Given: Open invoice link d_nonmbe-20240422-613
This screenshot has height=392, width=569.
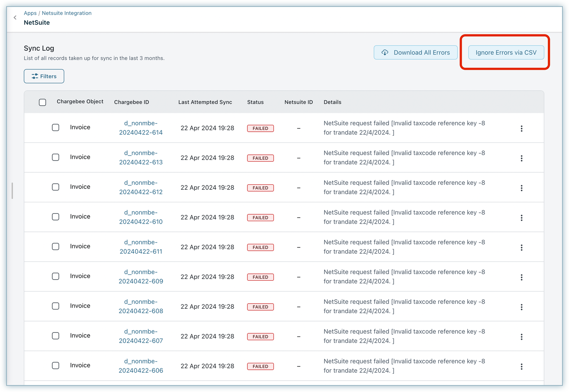Looking at the screenshot, I should point(141,158).
